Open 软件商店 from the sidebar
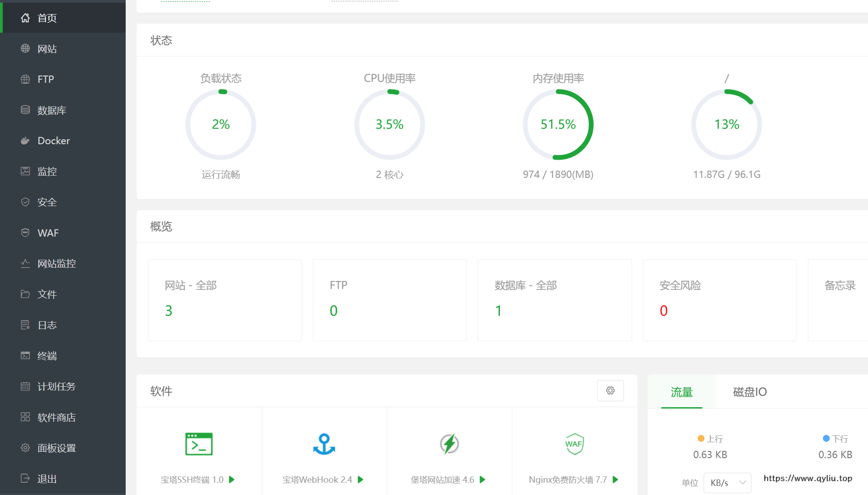This screenshot has height=495, width=868. [56, 417]
